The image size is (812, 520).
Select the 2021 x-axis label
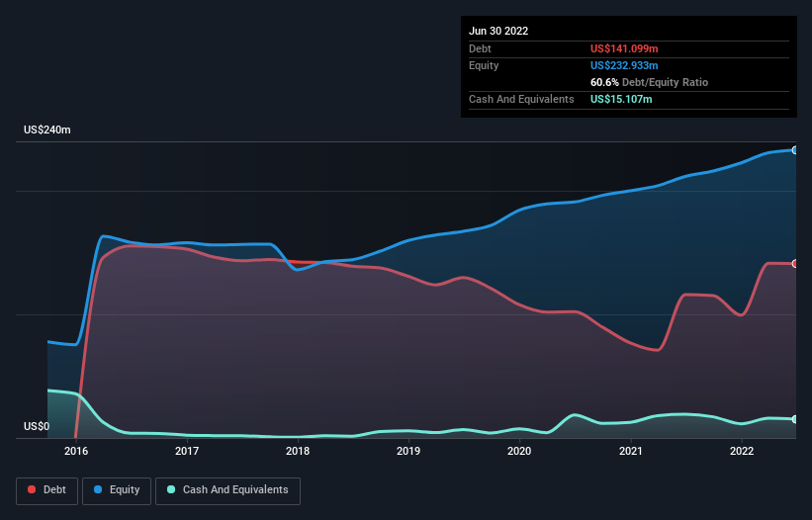631,451
